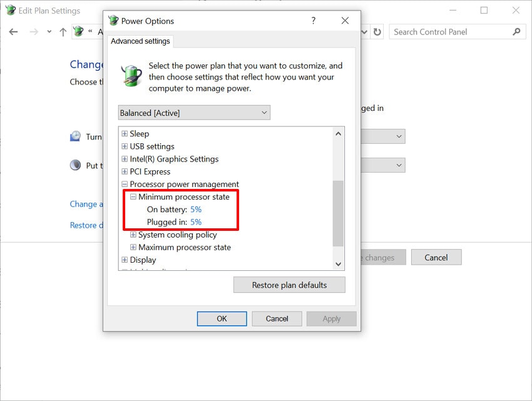
Task: Select the USB settings label
Action: [152, 146]
